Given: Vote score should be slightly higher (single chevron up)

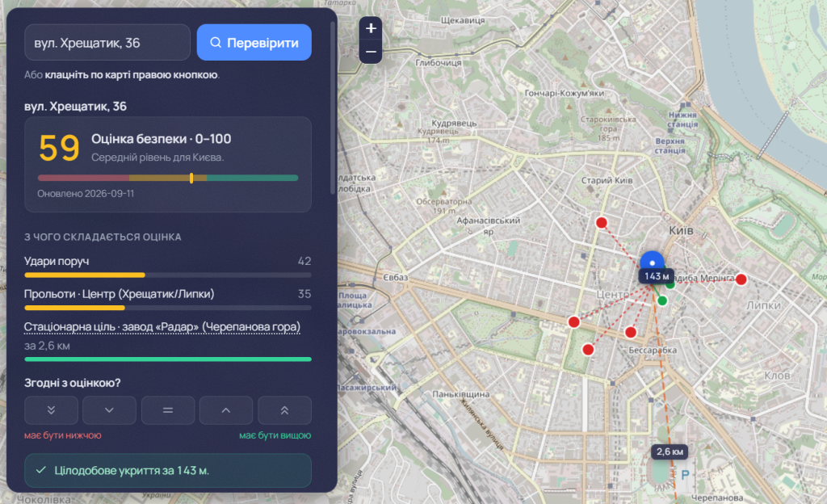Looking at the screenshot, I should click(x=226, y=410).
